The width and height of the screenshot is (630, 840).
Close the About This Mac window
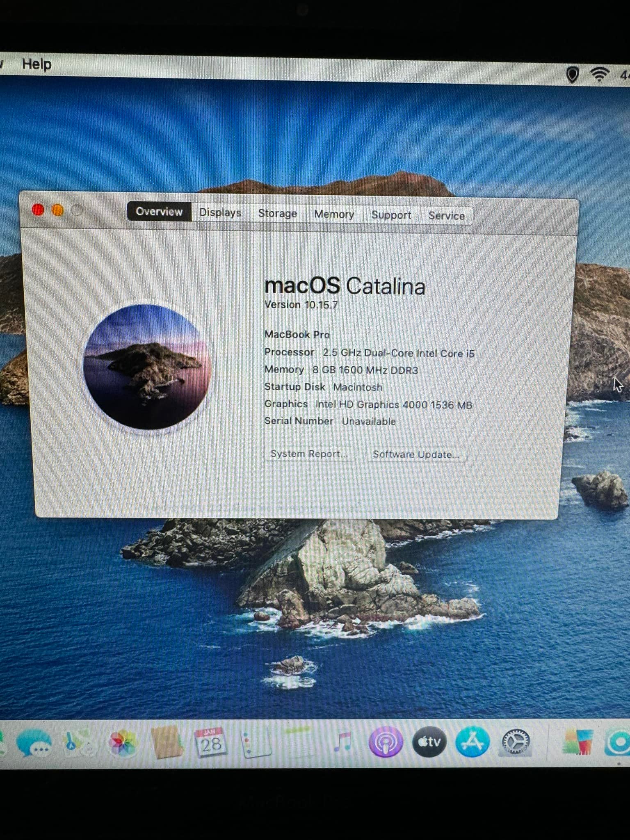click(x=38, y=210)
